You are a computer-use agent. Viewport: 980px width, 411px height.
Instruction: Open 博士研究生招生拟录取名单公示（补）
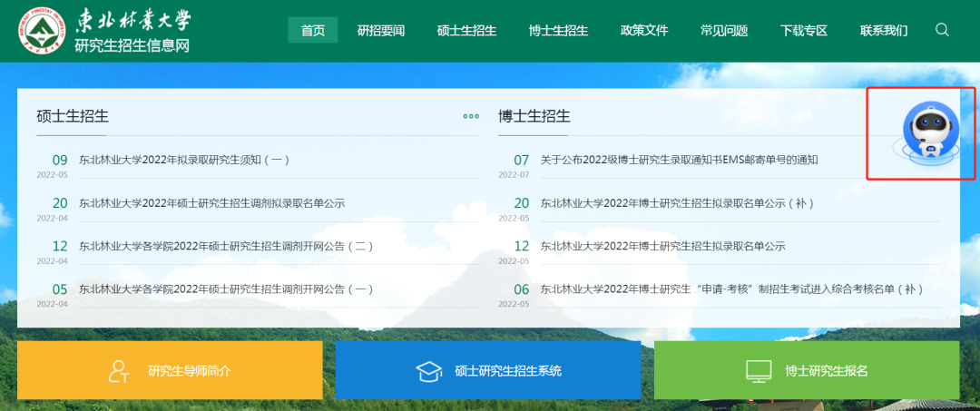coord(677,203)
